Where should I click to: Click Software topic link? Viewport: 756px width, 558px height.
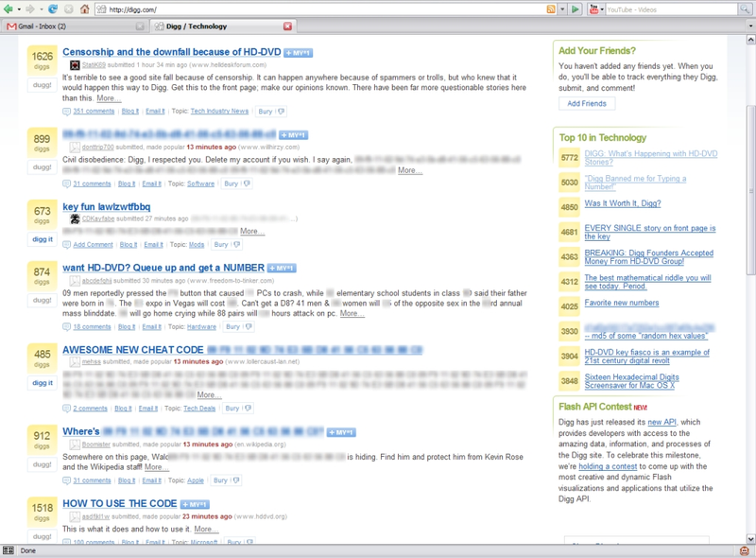coord(200,183)
